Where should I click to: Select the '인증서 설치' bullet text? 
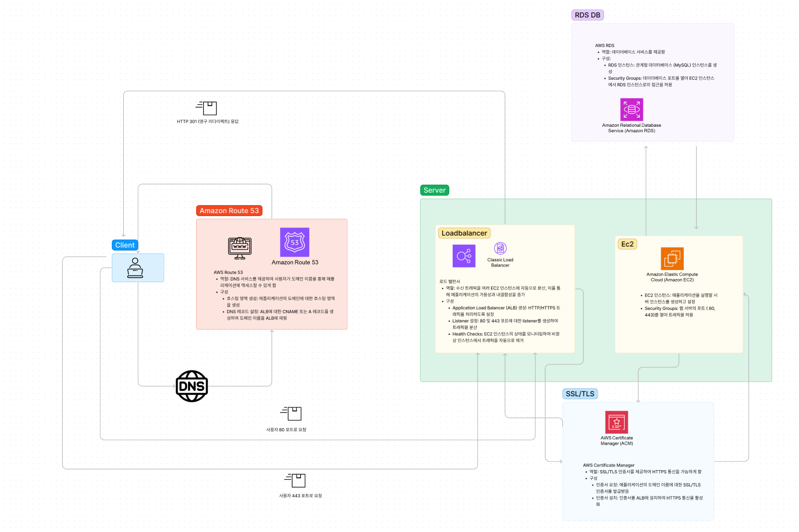point(649,501)
